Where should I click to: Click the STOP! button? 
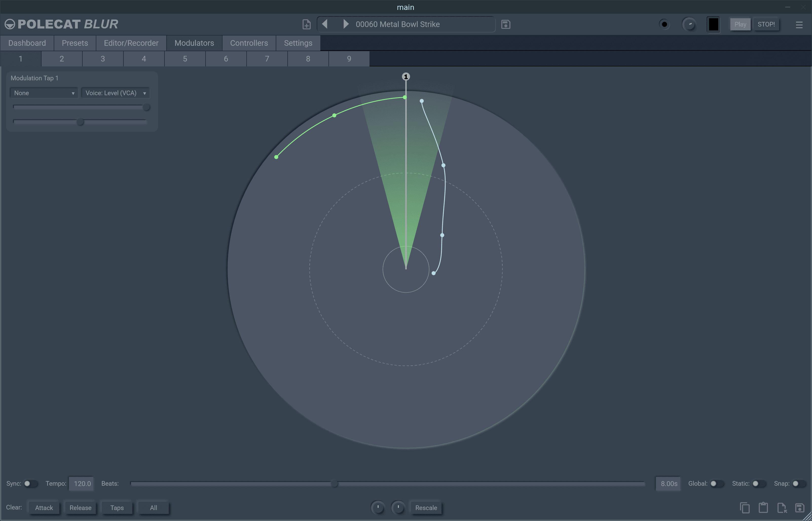click(766, 24)
